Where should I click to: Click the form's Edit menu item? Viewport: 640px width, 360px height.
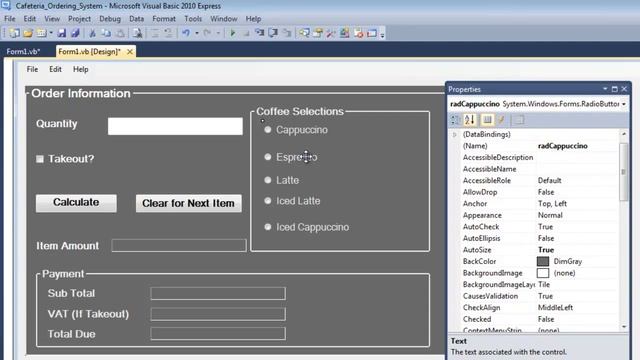tap(56, 69)
